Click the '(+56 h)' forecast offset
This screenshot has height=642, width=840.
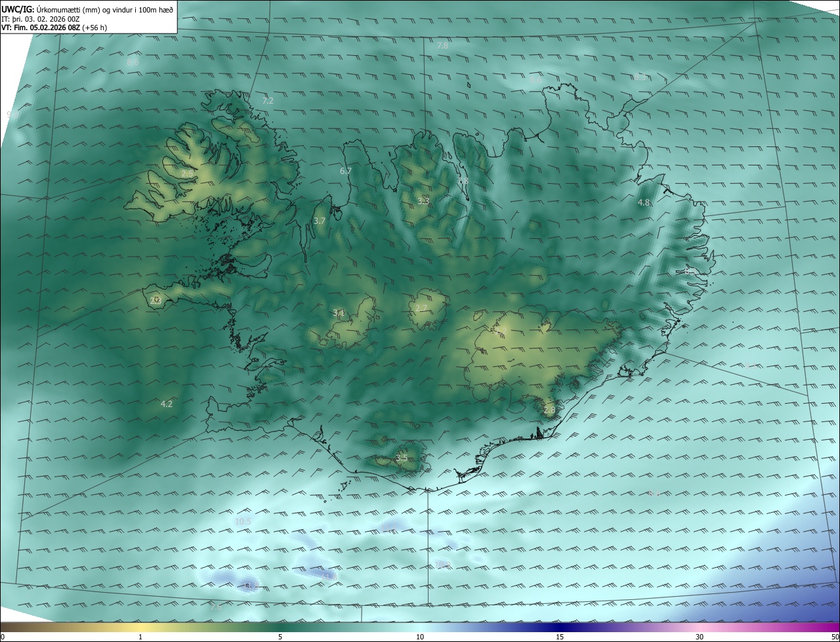click(x=94, y=28)
